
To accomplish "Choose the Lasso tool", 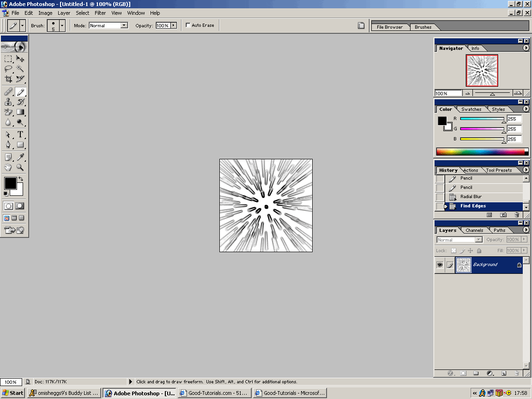I will pos(8,69).
